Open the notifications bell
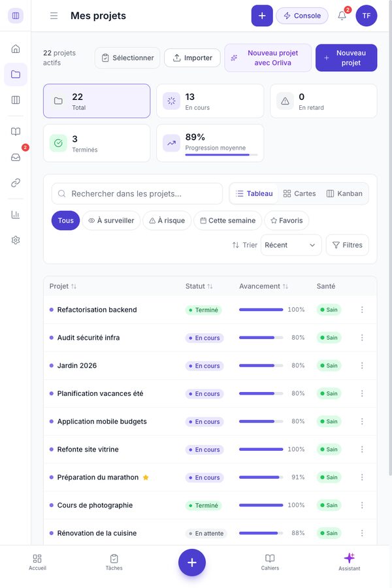Viewport: 392px width, 588px height. [x=342, y=16]
